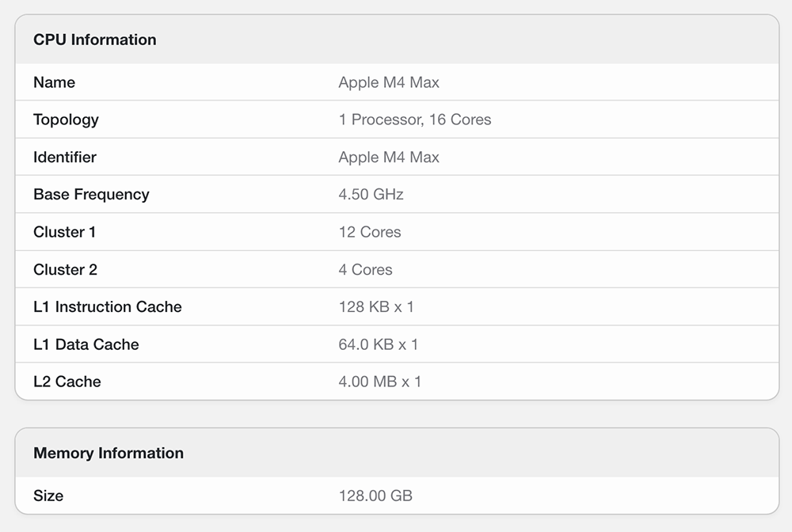Select the L1 Data Cache label
792x532 pixels.
[86, 344]
